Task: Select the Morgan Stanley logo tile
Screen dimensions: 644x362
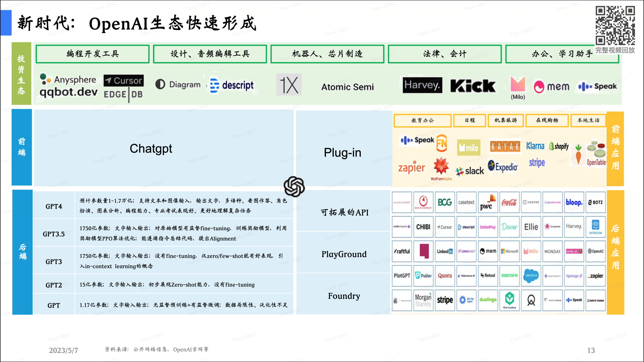Action: coord(423,300)
